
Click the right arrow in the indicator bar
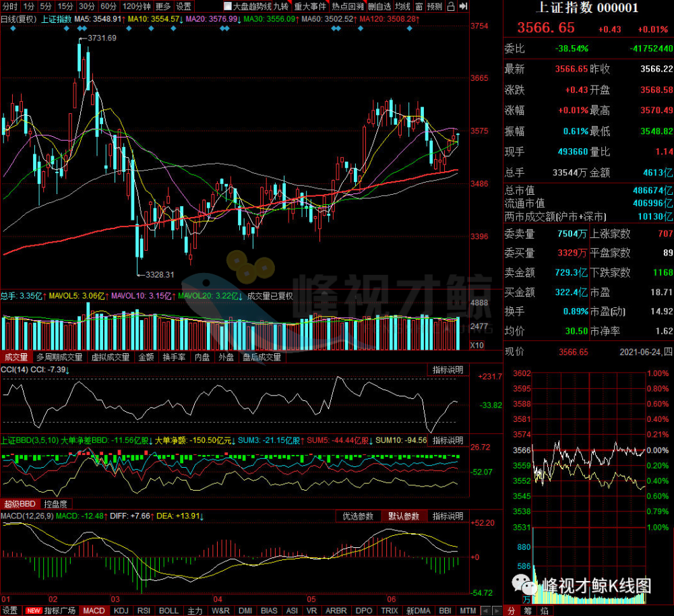point(497,611)
